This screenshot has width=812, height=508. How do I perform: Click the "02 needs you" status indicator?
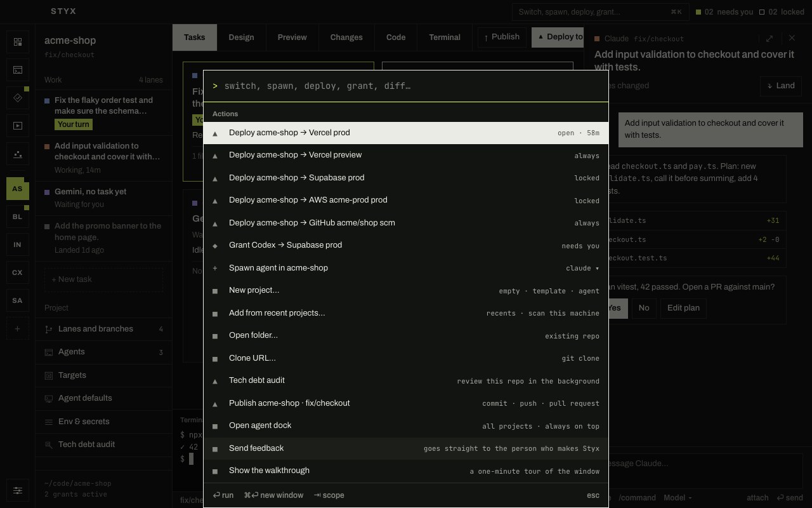[x=724, y=12]
